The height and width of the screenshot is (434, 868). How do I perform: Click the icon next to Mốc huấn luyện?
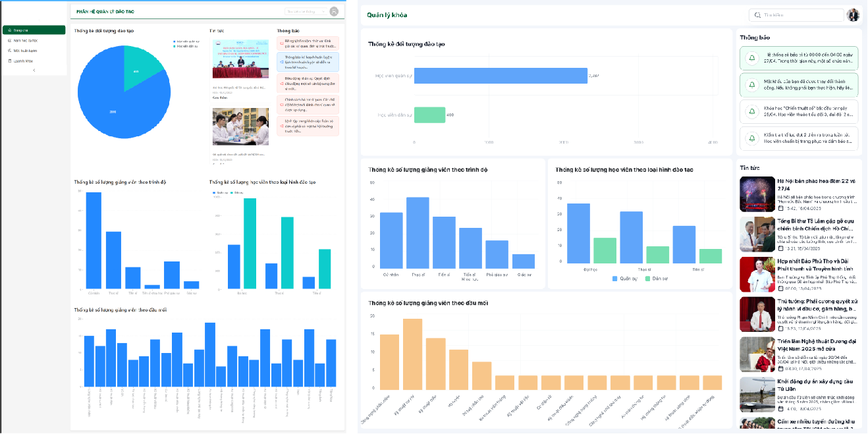click(10, 50)
